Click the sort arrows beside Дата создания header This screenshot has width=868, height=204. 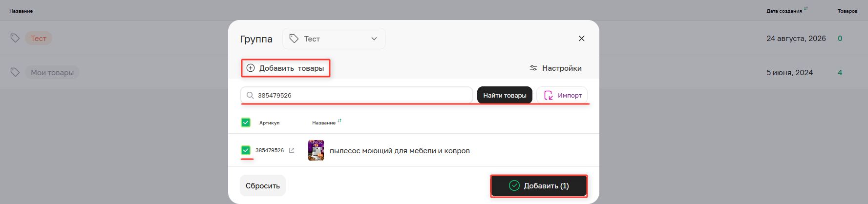(806, 9)
